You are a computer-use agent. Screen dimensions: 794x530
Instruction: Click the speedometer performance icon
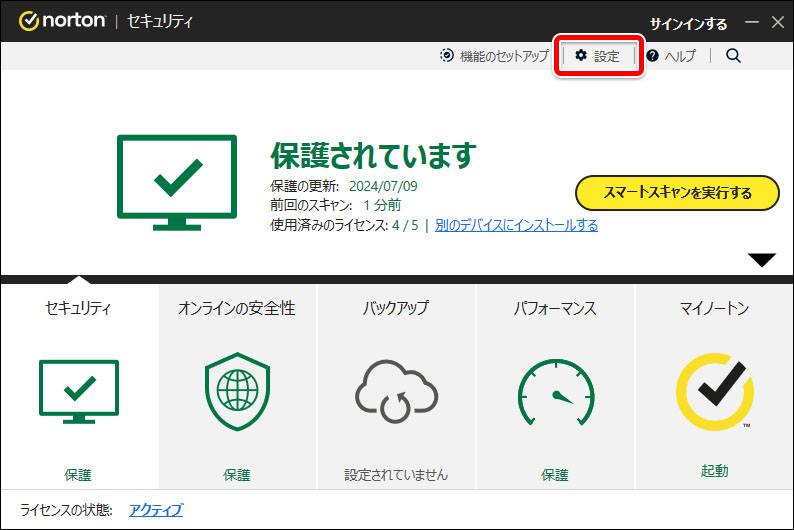click(556, 392)
